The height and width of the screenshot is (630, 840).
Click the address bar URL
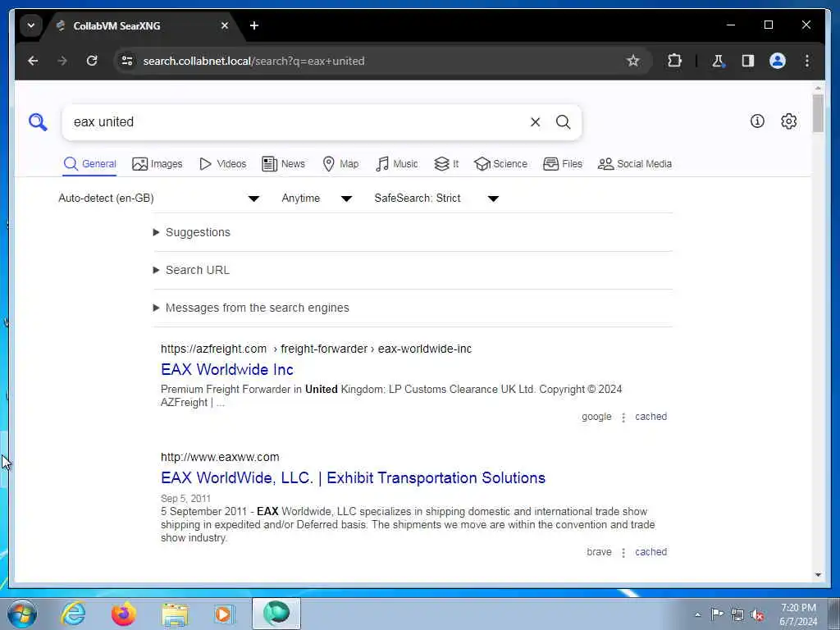pos(254,61)
